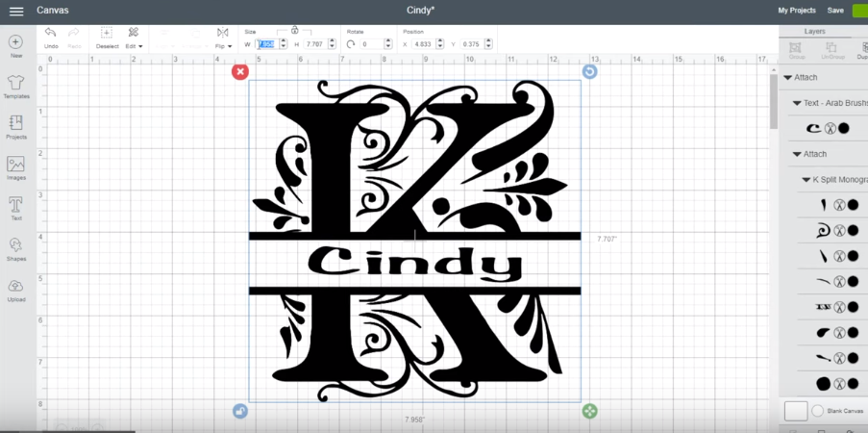Select the Blank Canvas thumbnail

[x=796, y=411]
